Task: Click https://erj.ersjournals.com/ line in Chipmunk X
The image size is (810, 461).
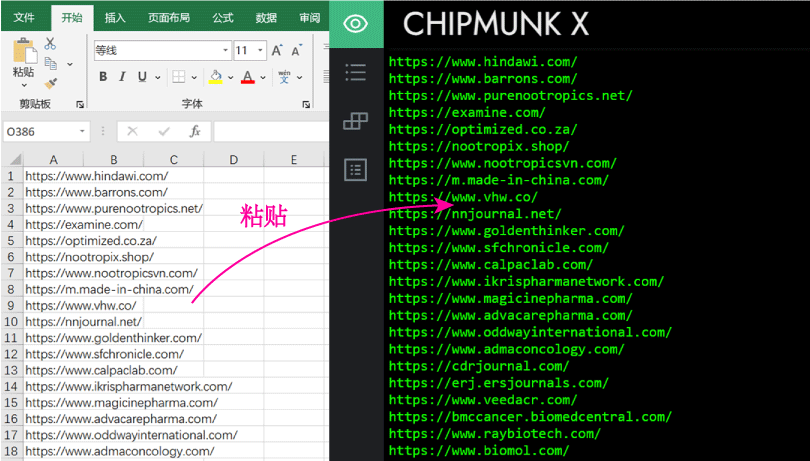Action: [x=499, y=383]
